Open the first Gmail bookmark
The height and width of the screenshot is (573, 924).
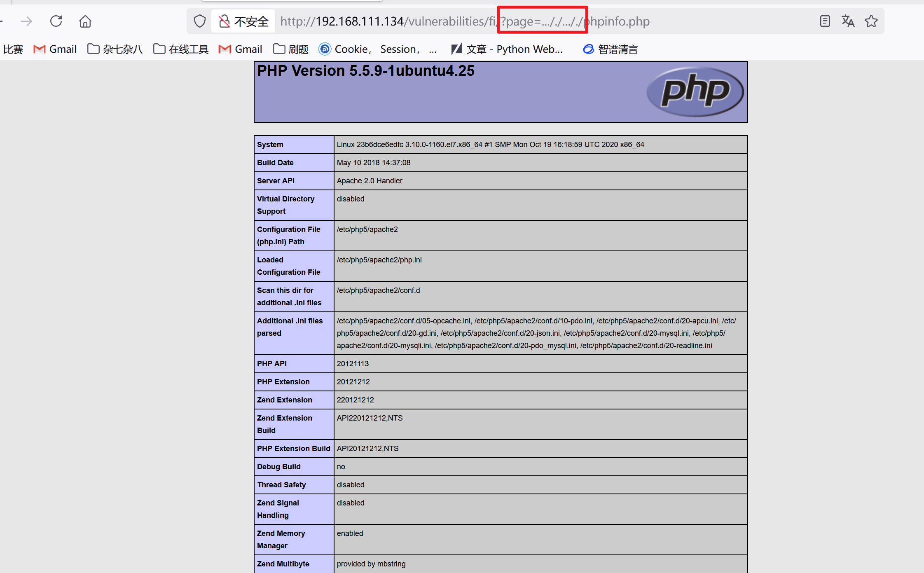tap(55, 49)
